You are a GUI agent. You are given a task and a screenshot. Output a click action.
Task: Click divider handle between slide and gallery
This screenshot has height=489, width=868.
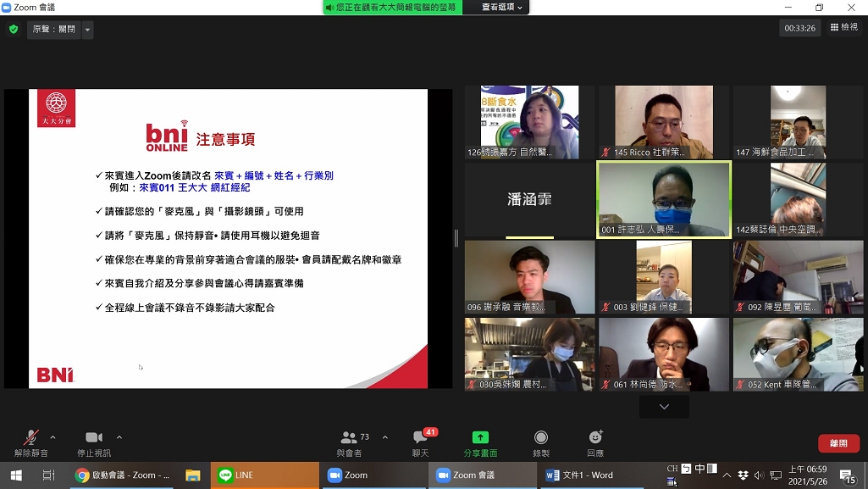pyautogui.click(x=456, y=238)
